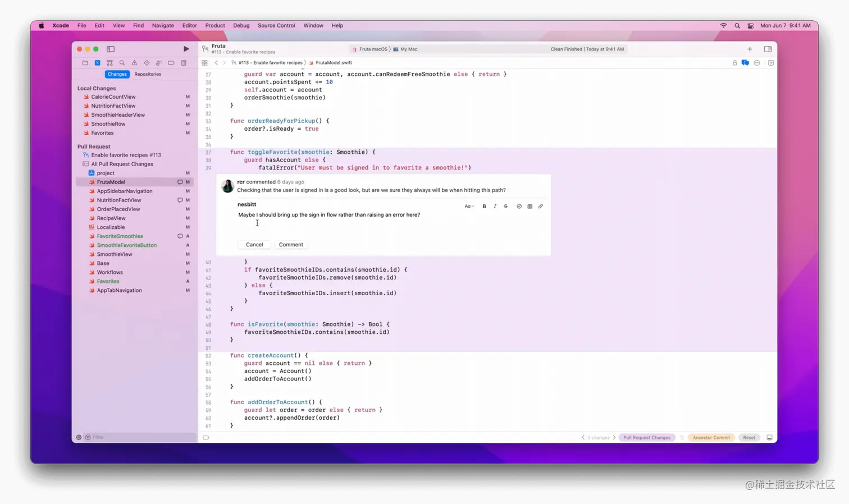Screen dimensions: 849x504
Task: Click the comment bubble on FrutaModel row
Action: pos(180,182)
